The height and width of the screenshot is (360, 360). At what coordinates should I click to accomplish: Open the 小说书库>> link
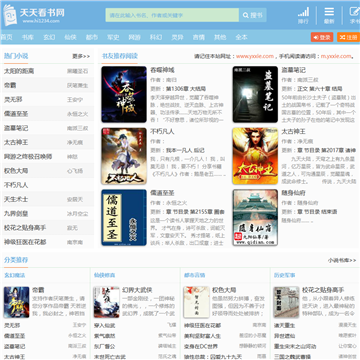(x=342, y=260)
